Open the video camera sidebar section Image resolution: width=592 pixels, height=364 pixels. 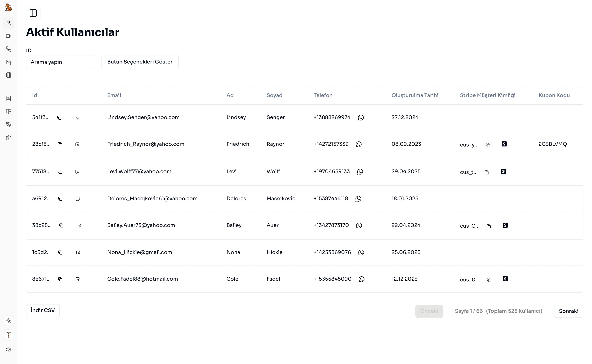9,36
